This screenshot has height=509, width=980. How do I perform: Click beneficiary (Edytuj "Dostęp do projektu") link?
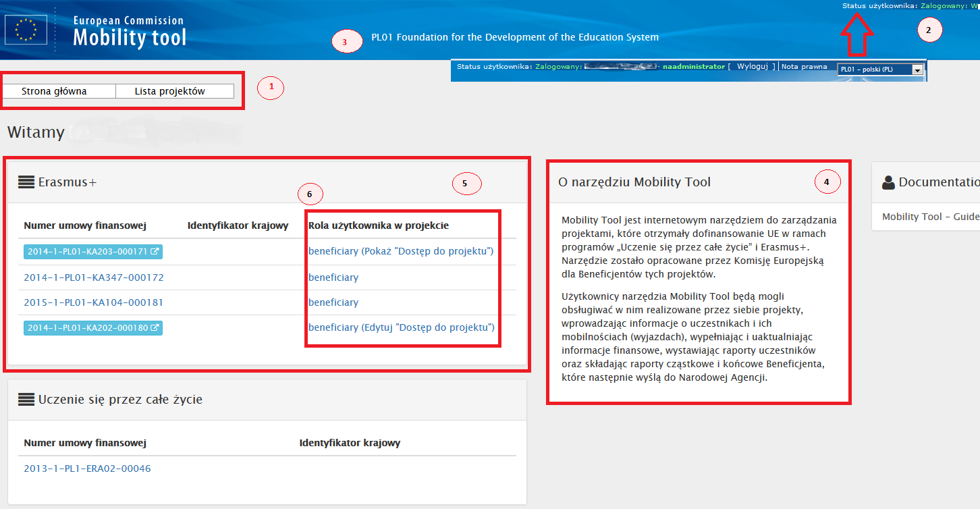[x=402, y=327]
